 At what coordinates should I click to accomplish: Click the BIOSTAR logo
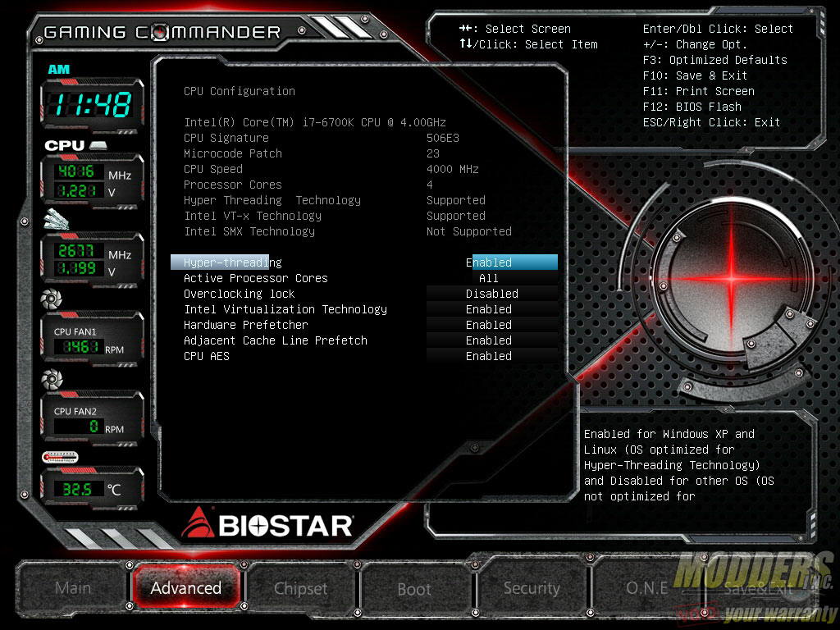pos(267,523)
